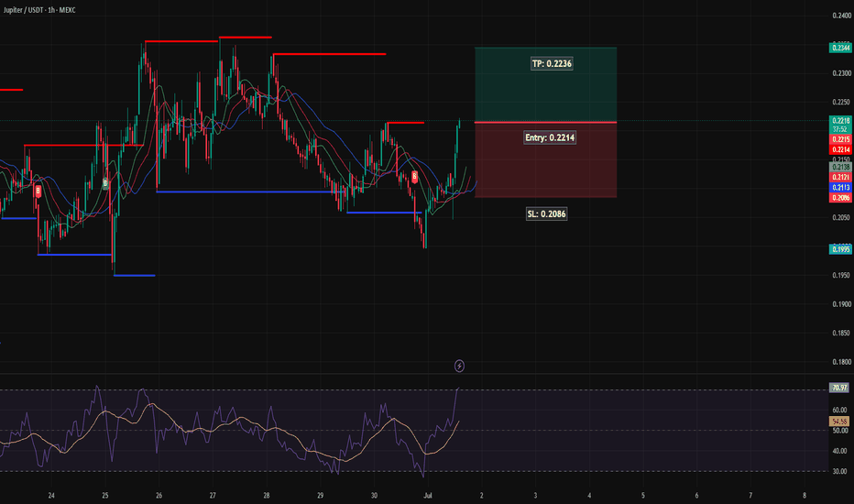Click the green B marker near June 25
The image size is (854, 504).
coord(105,183)
